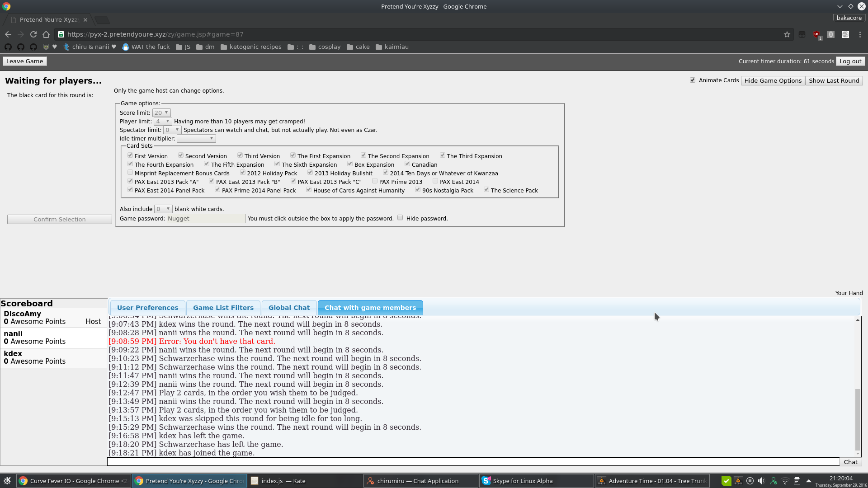Open the Score limit dropdown
The width and height of the screenshot is (868, 488).
tap(161, 113)
